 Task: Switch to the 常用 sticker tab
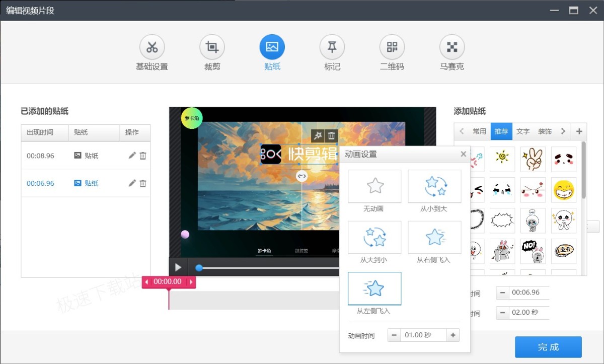(479, 131)
